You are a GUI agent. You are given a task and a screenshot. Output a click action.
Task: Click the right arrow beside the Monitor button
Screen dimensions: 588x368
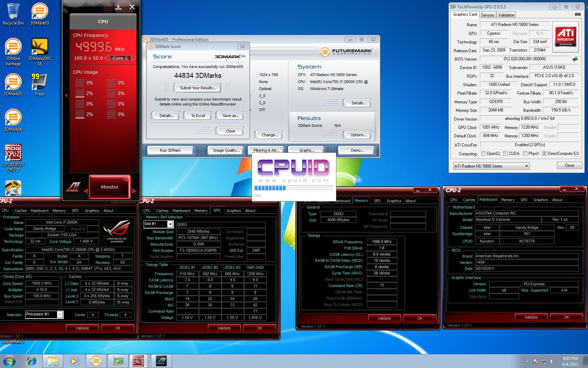point(134,191)
